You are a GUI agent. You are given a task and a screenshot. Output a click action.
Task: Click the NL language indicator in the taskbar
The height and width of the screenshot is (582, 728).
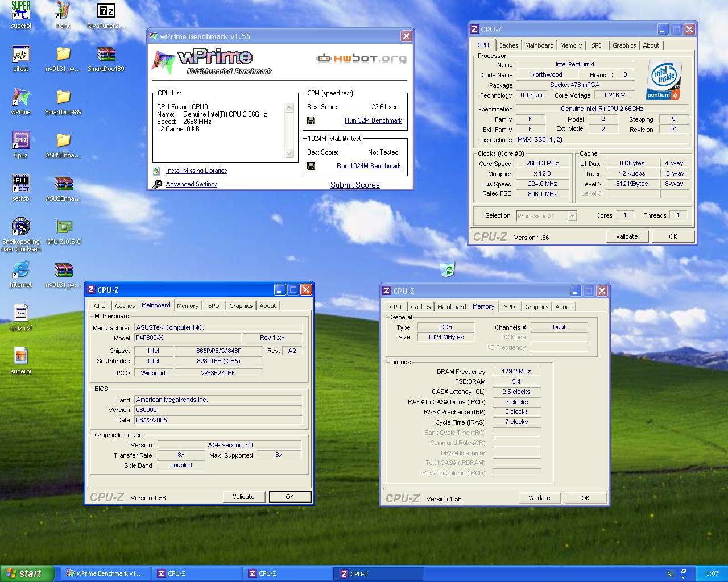point(670,574)
